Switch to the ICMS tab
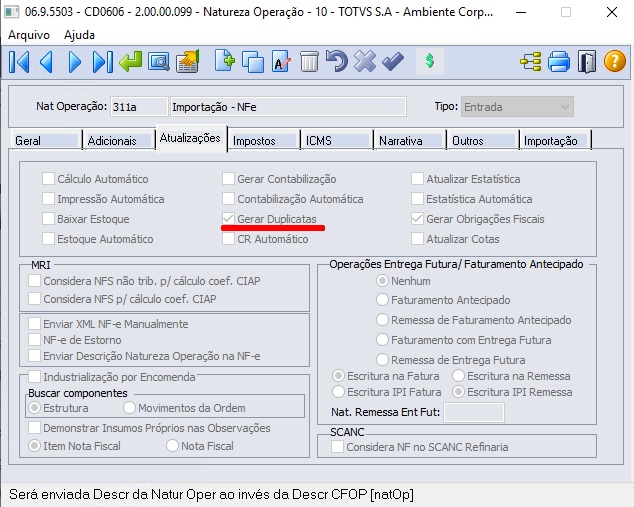This screenshot has height=507, width=634. point(337,140)
